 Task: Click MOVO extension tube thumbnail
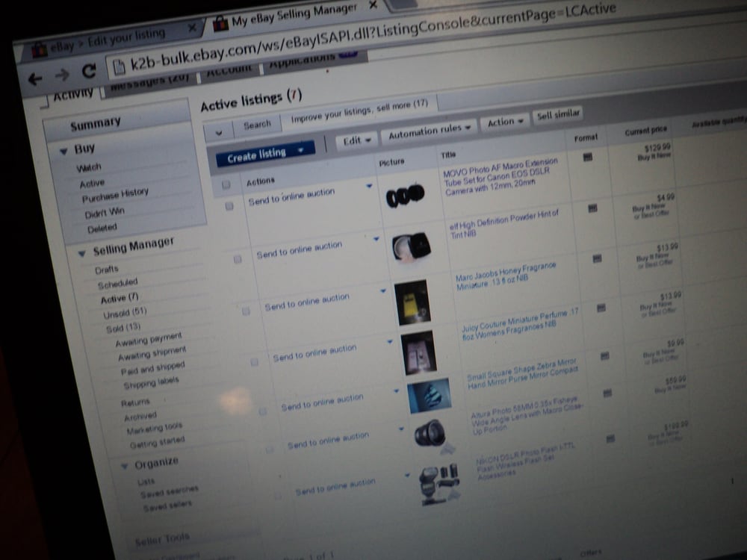(405, 195)
